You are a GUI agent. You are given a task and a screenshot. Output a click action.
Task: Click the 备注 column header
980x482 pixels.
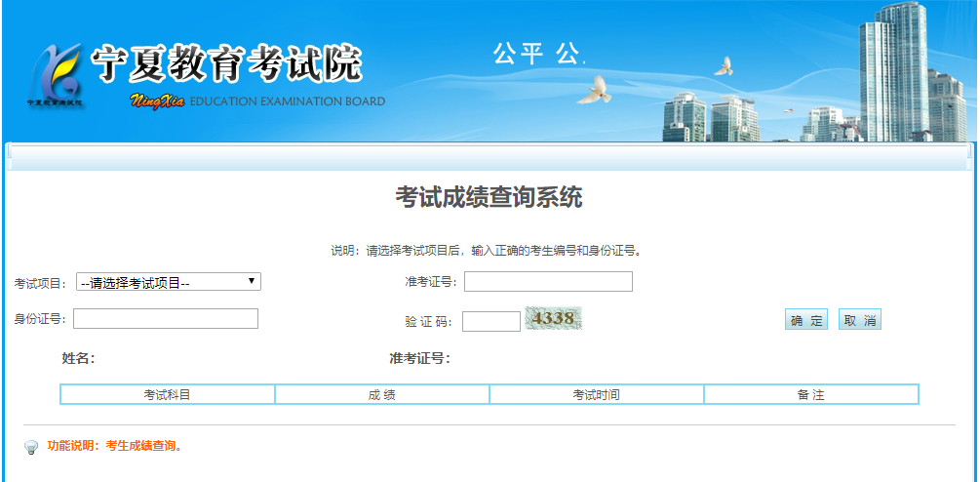811,394
